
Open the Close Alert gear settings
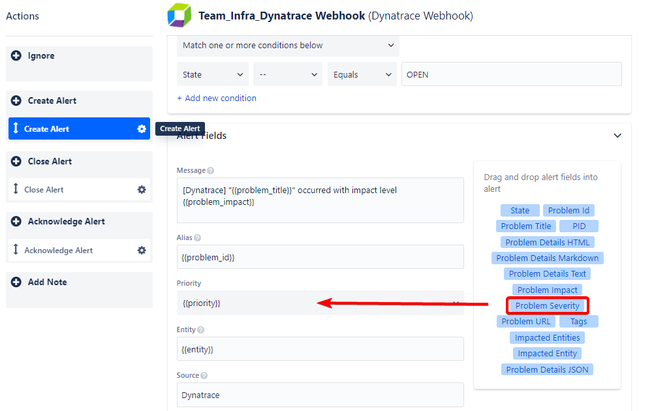141,189
